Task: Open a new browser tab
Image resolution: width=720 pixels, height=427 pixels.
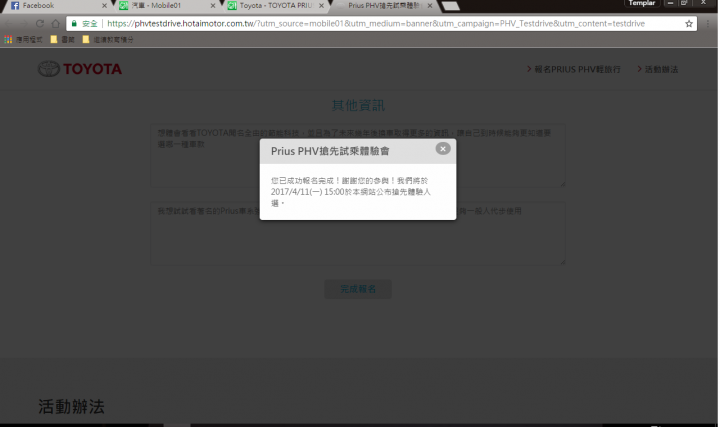Action: coord(450,6)
